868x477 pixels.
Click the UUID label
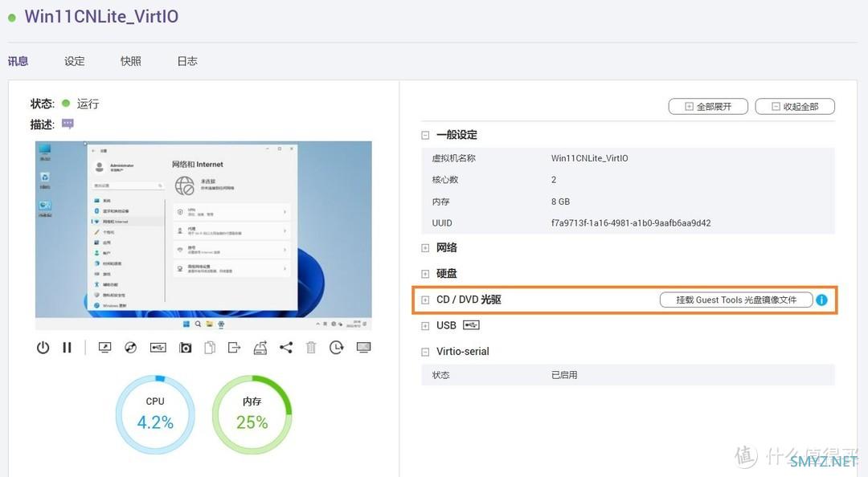pos(442,223)
